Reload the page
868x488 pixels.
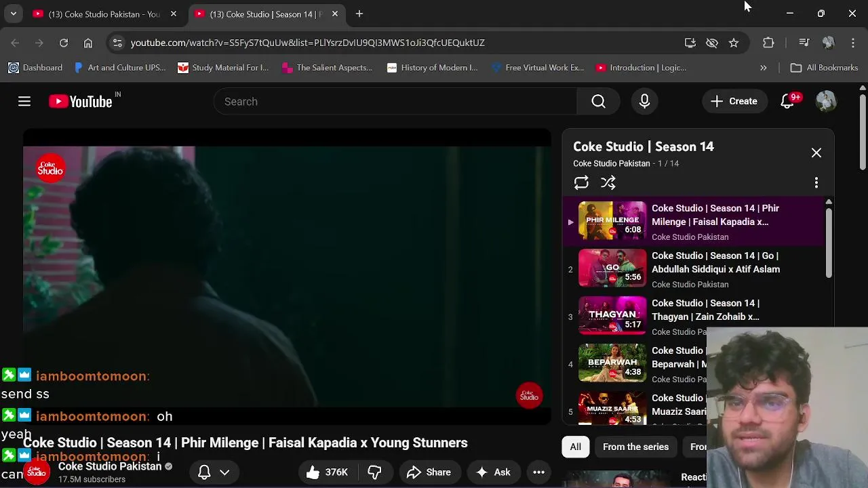click(x=64, y=43)
